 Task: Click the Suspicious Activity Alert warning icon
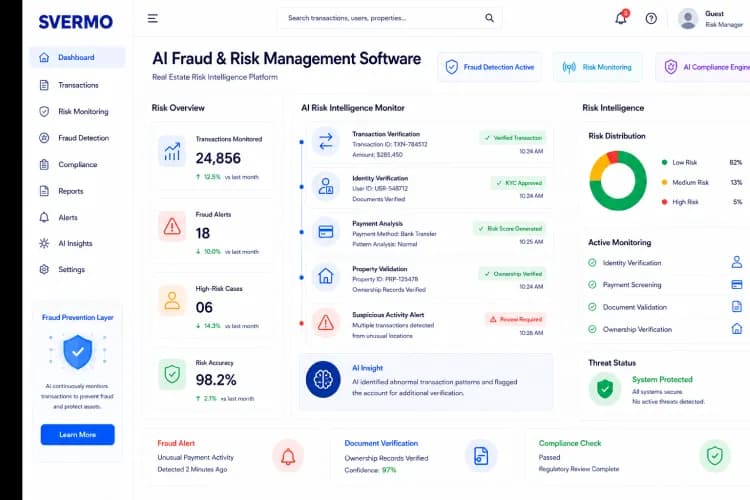[x=326, y=322]
